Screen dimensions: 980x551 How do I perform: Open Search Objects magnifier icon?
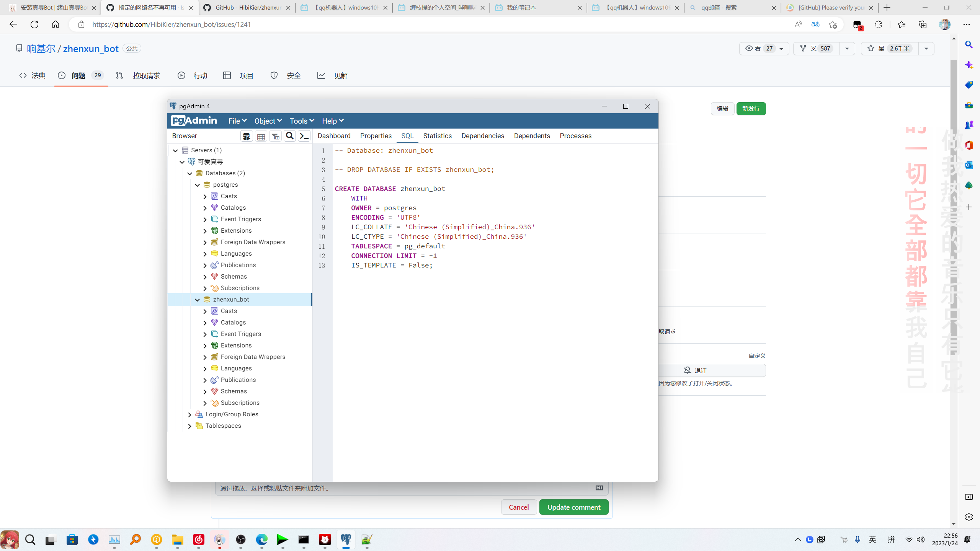click(x=290, y=136)
